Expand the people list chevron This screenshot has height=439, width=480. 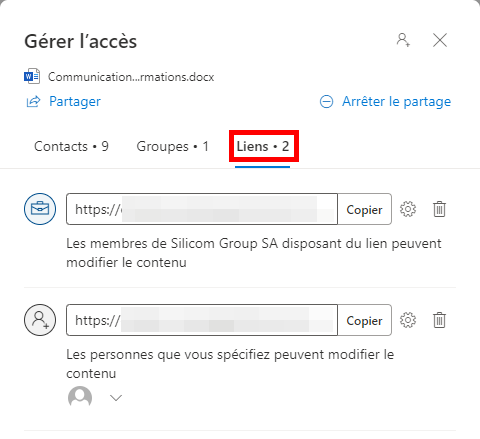pos(116,398)
